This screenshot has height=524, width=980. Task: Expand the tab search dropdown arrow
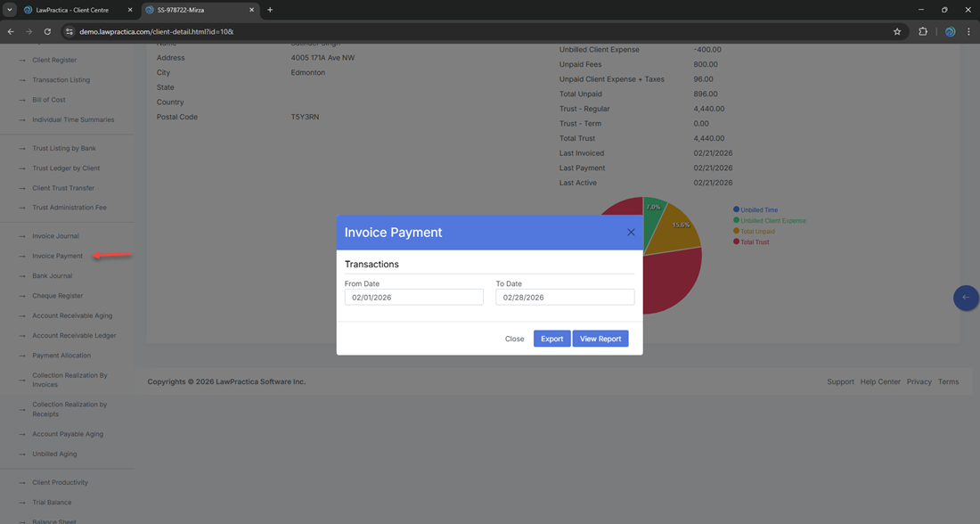(9, 10)
